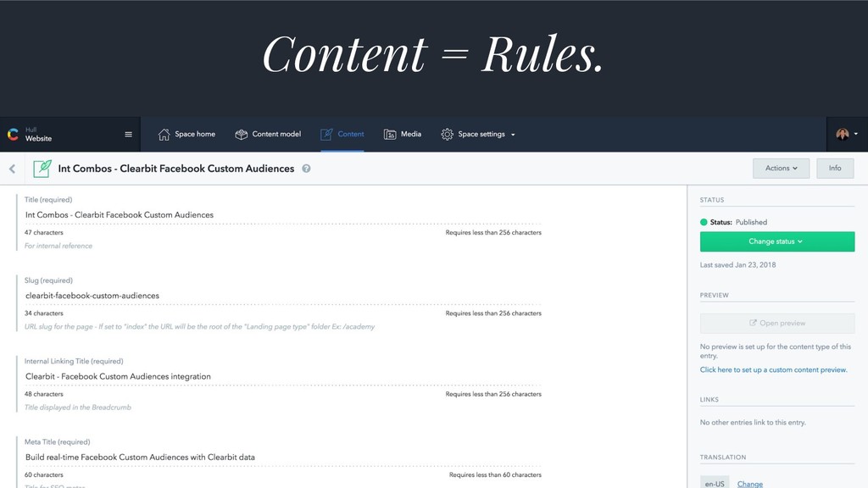The height and width of the screenshot is (488, 868).
Task: Expand the Actions dropdown
Action: [781, 169]
